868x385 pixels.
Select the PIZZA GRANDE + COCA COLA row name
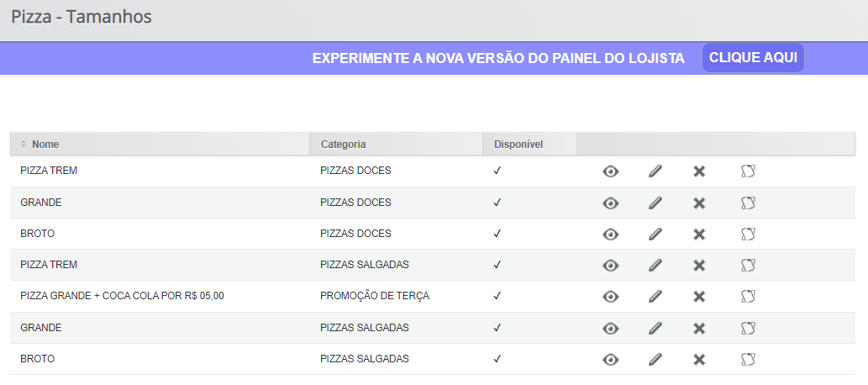pyautogui.click(x=123, y=296)
